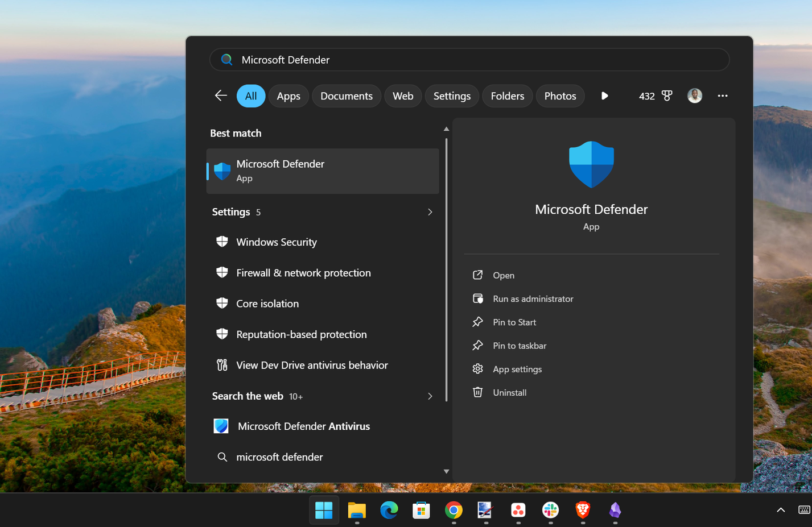Click the Windows Security shield icon
The height and width of the screenshot is (527, 812).
pos(222,242)
